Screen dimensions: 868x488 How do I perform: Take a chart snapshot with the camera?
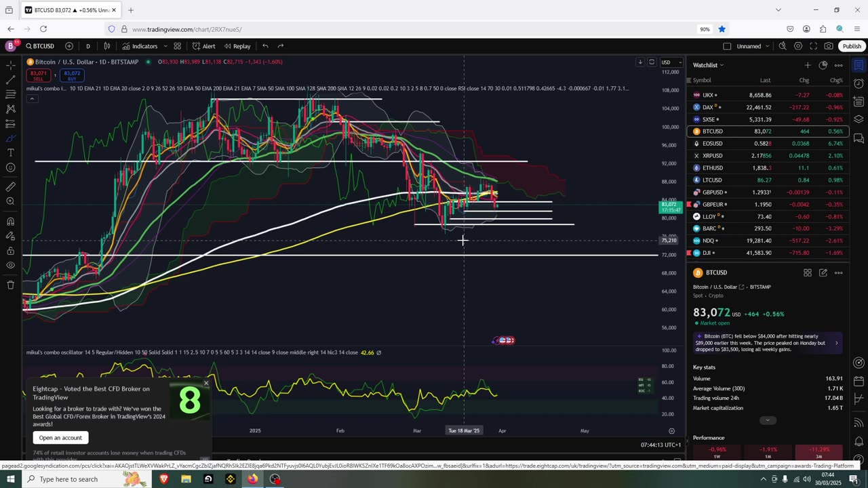(x=829, y=46)
